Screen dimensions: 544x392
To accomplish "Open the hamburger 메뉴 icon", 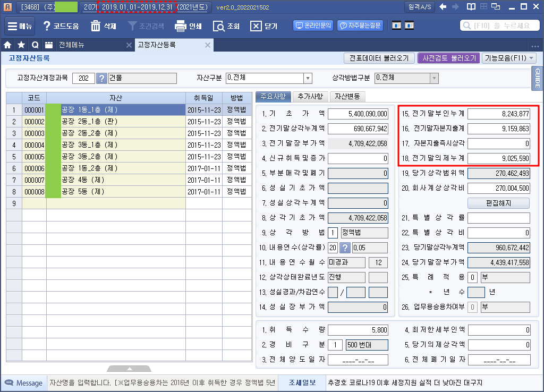I will (x=12, y=26).
